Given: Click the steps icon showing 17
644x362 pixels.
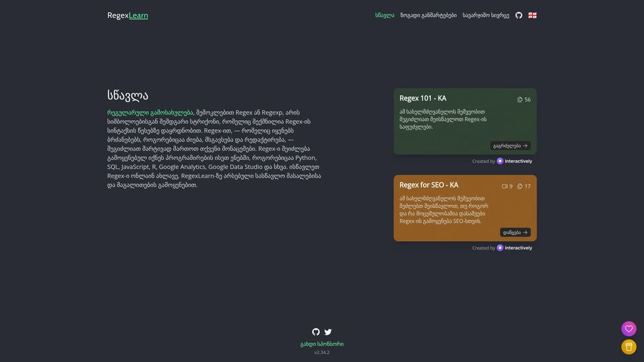Looking at the screenshot, I should [519, 187].
